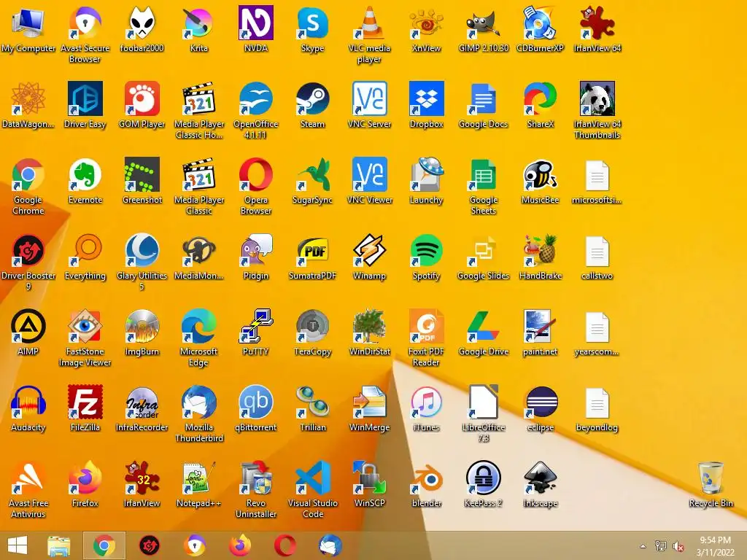Select the blender desktop shortcut
Screen dimensions: 747x560
(426, 484)
